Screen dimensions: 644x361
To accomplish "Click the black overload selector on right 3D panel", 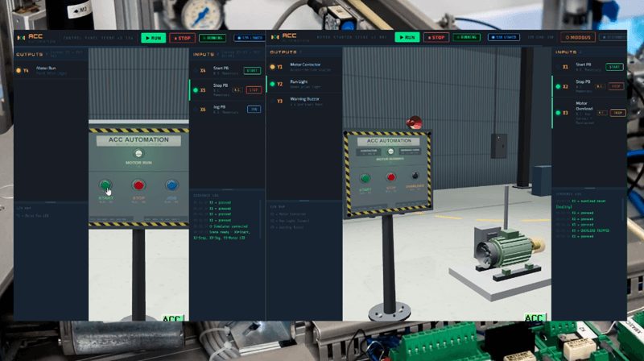I will (x=415, y=176).
